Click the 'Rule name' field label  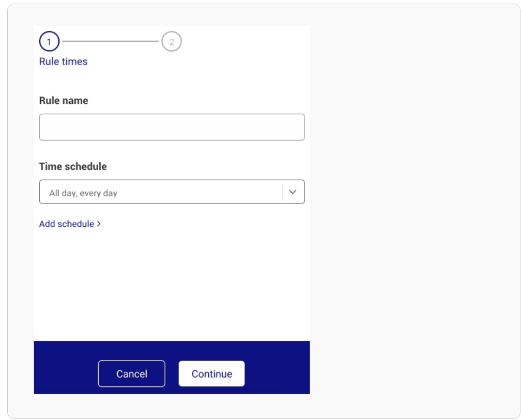pyautogui.click(x=64, y=101)
